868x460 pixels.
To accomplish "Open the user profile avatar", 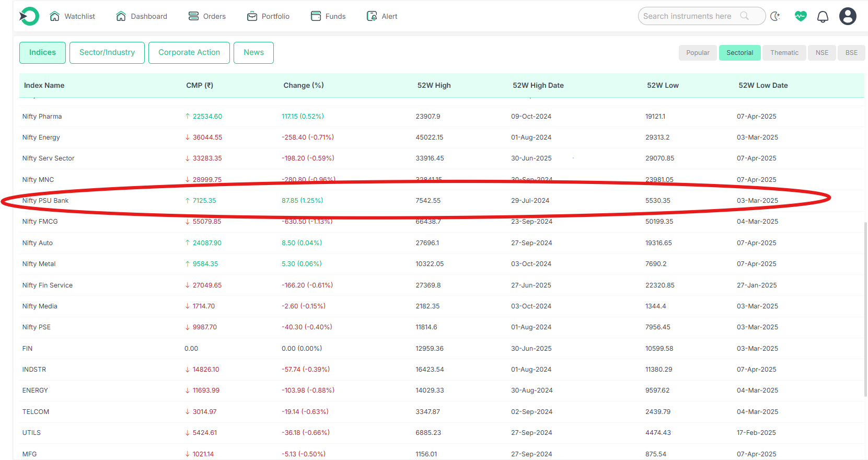I will coord(847,16).
